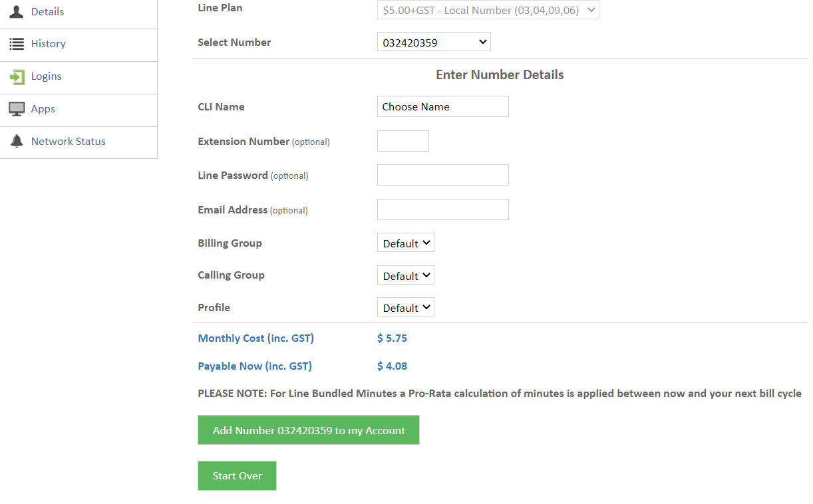Image resolution: width=813 pixels, height=504 pixels.
Task: Open the Select Number dropdown
Action: pyautogui.click(x=434, y=43)
